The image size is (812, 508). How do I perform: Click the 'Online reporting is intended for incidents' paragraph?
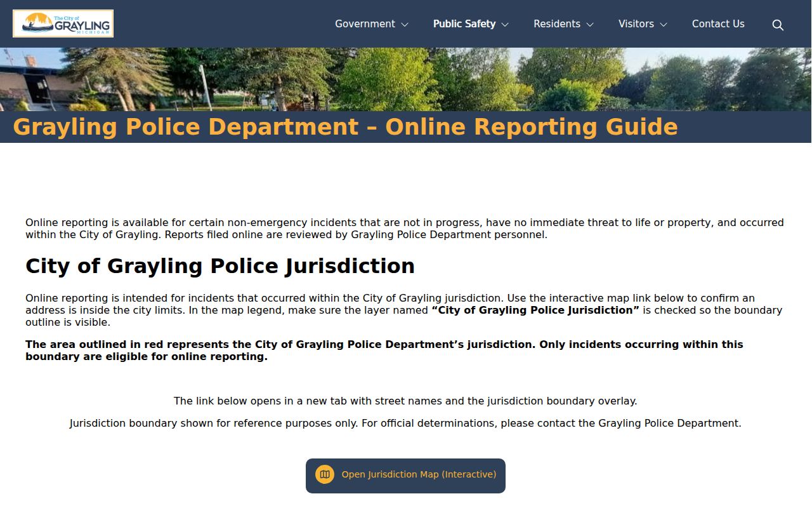(404, 310)
